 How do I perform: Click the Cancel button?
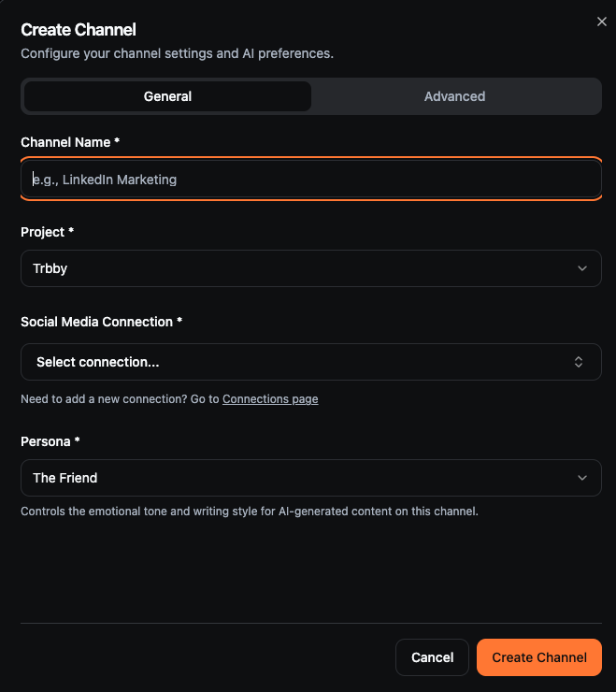coord(432,657)
